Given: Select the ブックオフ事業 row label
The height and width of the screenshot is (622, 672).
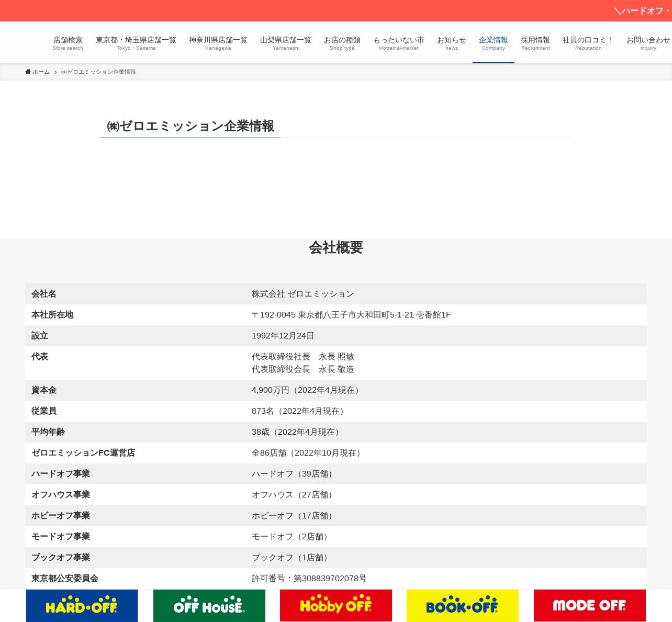Looking at the screenshot, I should pos(61,558).
